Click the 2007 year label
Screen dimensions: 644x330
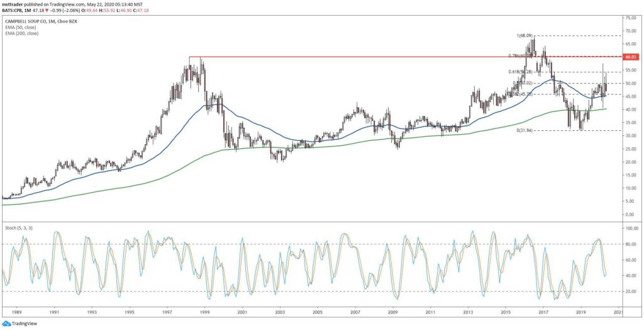tap(355, 313)
